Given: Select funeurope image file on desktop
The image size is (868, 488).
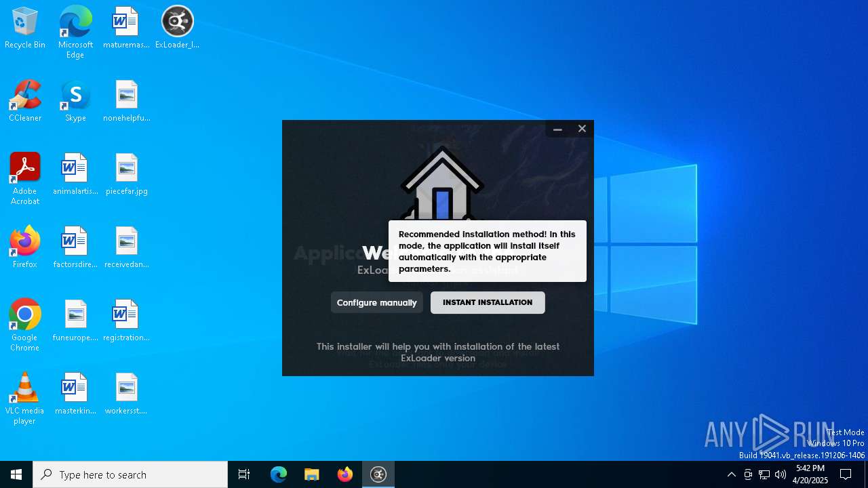Looking at the screenshot, I should (75, 321).
